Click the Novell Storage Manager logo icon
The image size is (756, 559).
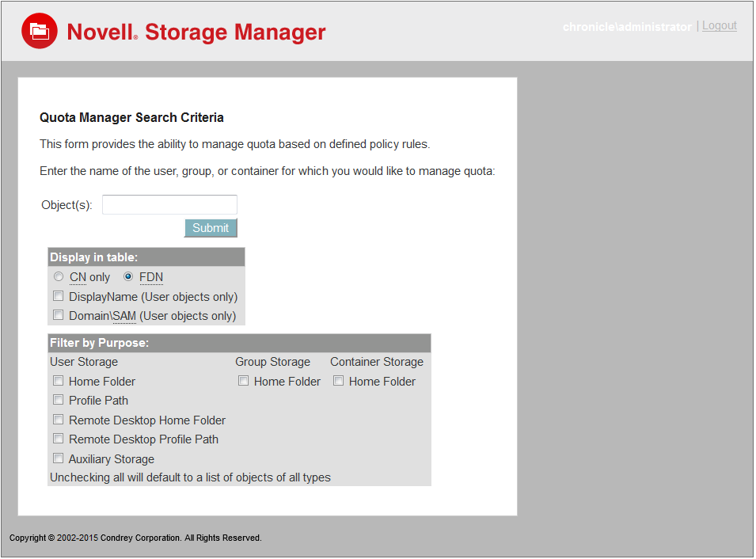[39, 31]
